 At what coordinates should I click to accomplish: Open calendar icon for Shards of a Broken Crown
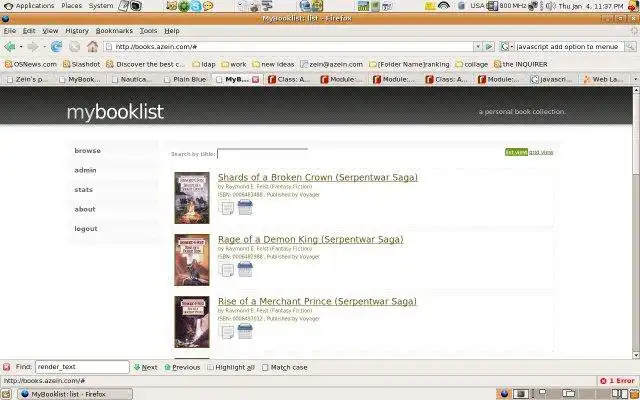tap(245, 207)
